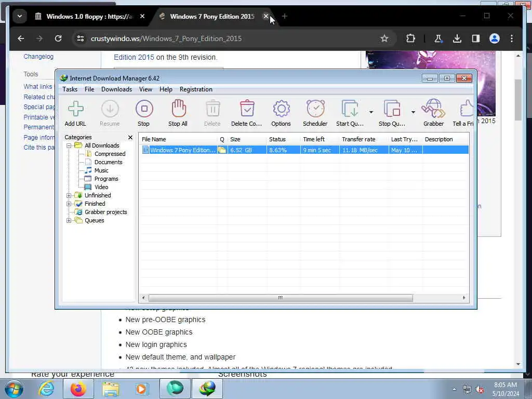532x399 pixels.
Task: Toggle Chrome side panel icon
Action: (476, 38)
